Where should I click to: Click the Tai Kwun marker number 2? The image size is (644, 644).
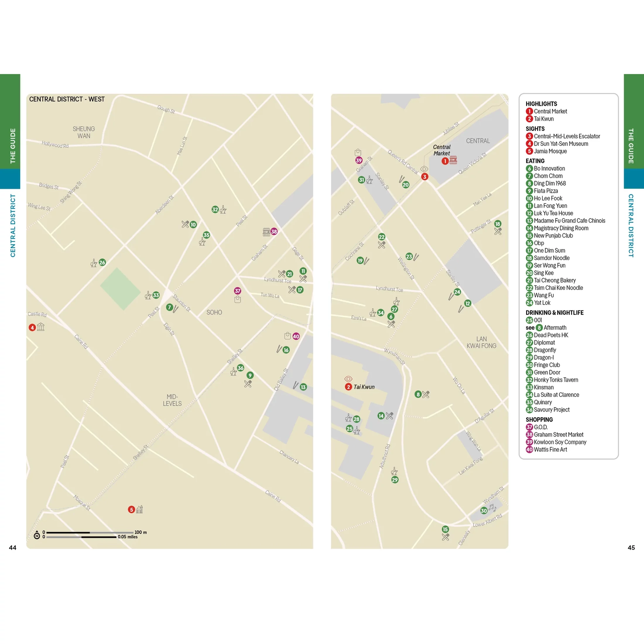point(348,387)
